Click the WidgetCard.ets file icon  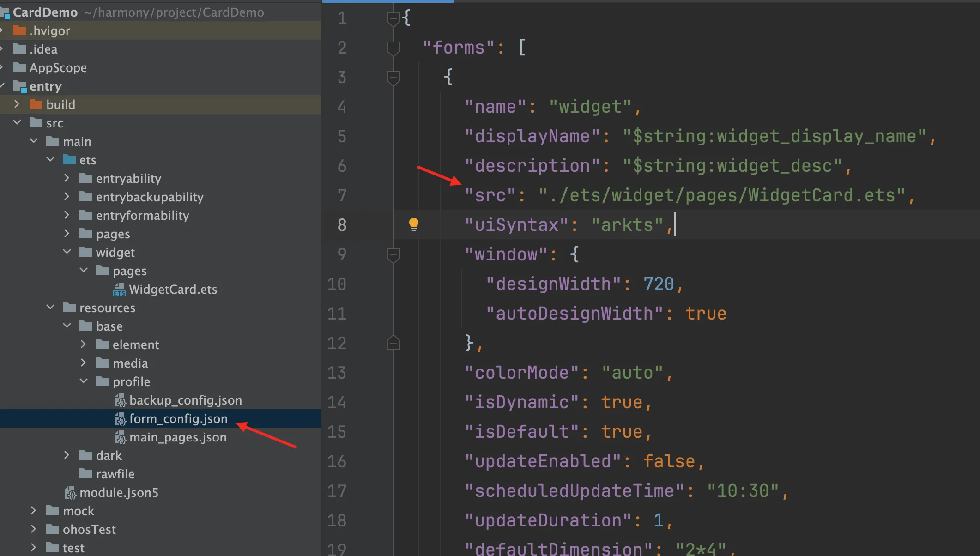pos(119,290)
